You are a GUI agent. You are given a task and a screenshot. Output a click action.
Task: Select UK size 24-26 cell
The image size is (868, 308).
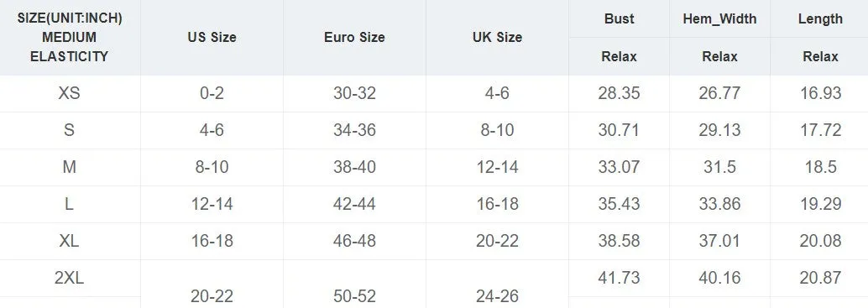[x=497, y=297]
